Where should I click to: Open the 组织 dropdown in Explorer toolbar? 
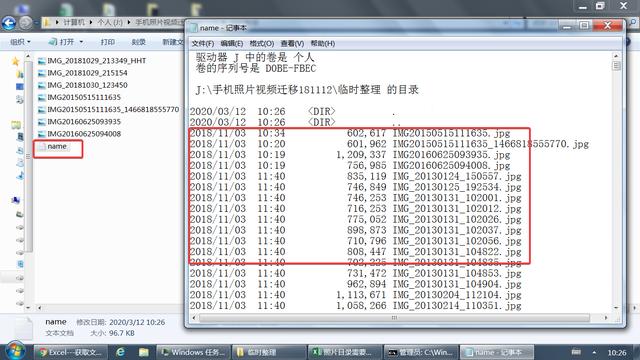click(x=20, y=42)
